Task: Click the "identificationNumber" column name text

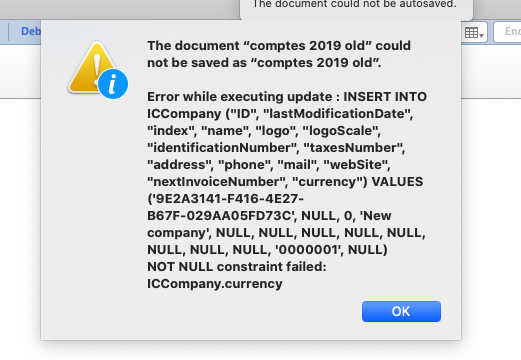Action: [221, 148]
